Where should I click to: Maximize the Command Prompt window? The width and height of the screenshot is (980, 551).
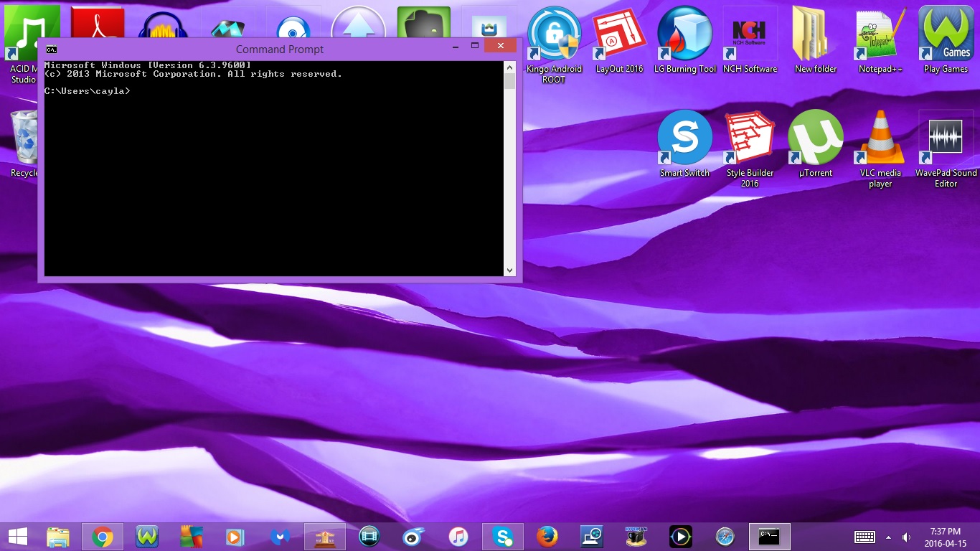point(474,46)
